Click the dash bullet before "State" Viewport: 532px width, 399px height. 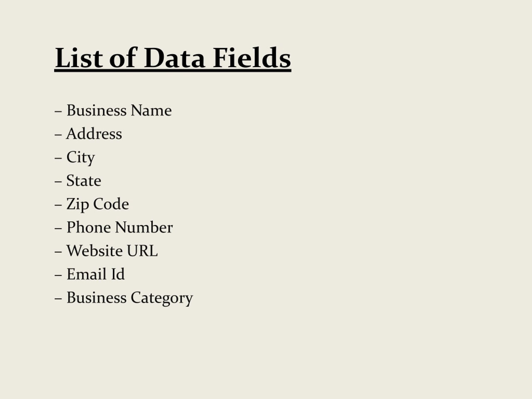[58, 181]
